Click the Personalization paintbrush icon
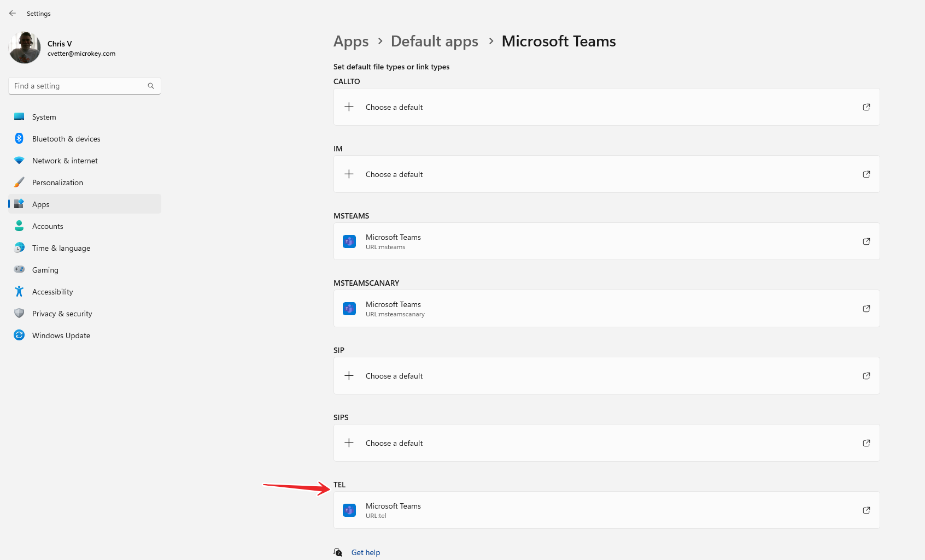The image size is (925, 560). click(19, 182)
